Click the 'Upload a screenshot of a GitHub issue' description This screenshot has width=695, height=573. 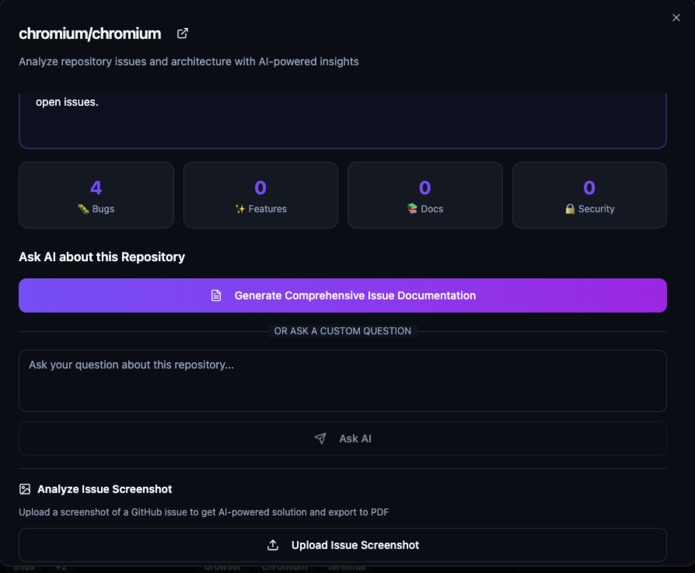point(204,512)
